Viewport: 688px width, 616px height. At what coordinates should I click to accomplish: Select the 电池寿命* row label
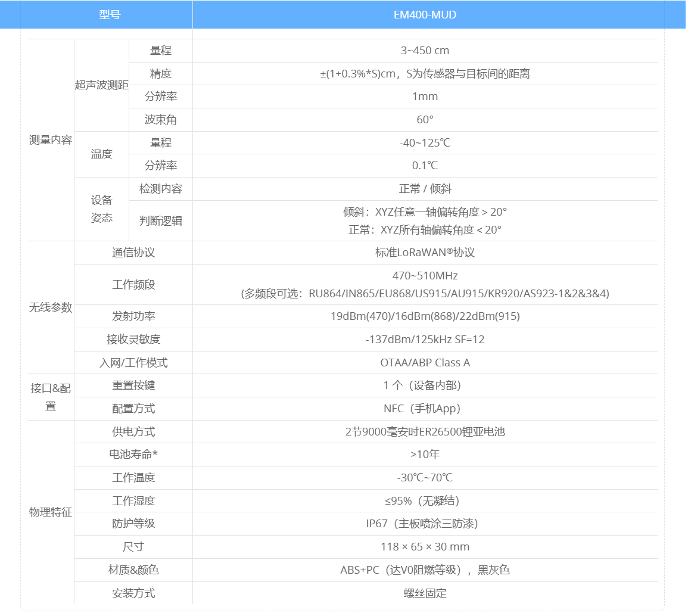pos(133,455)
